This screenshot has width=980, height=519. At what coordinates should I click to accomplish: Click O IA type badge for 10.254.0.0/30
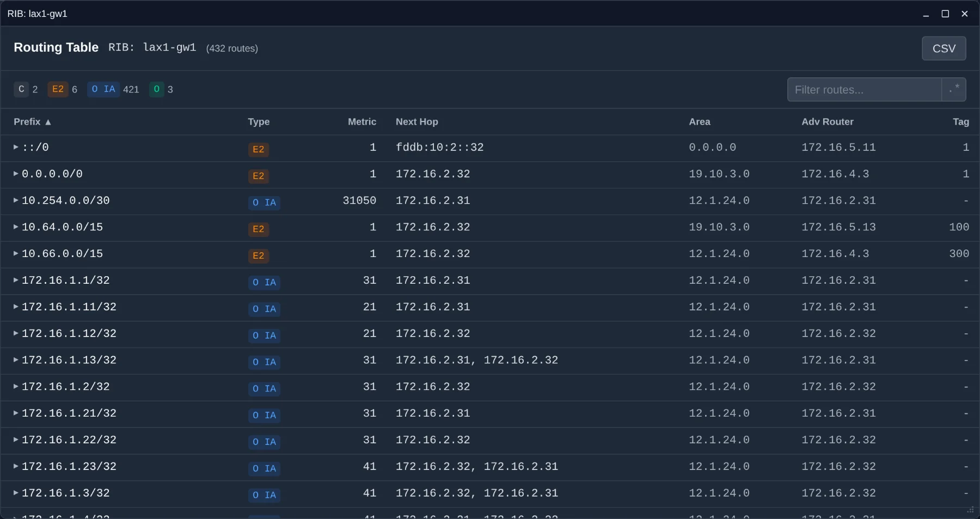(264, 203)
